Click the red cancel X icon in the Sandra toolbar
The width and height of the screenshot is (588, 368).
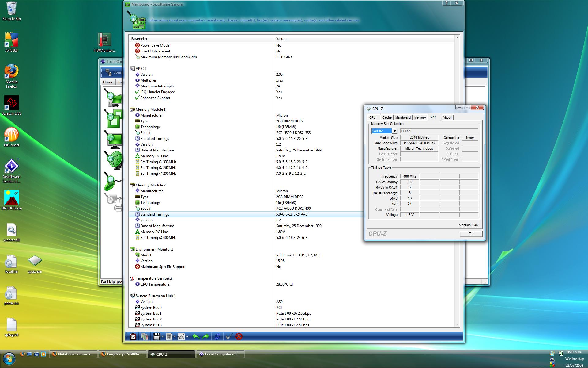pos(239,336)
